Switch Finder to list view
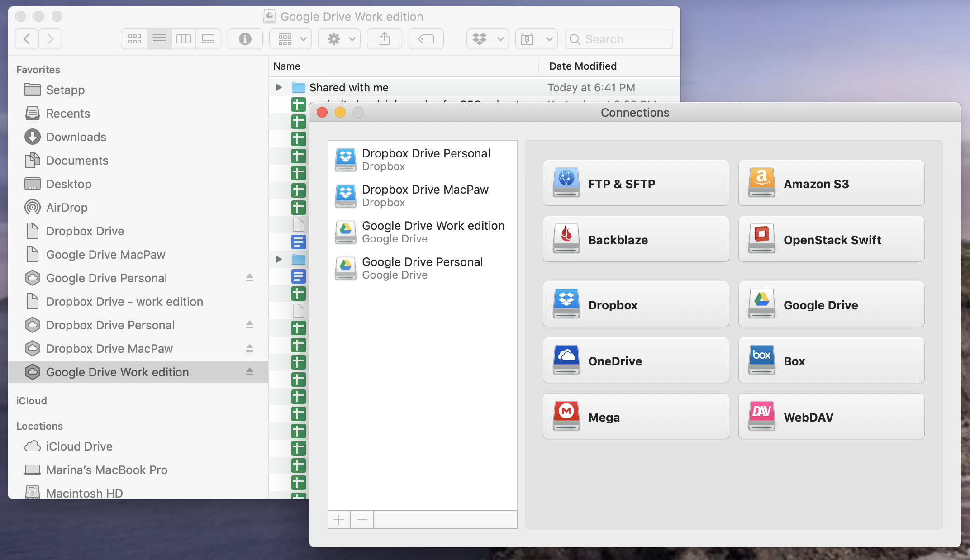970x560 pixels. click(159, 39)
